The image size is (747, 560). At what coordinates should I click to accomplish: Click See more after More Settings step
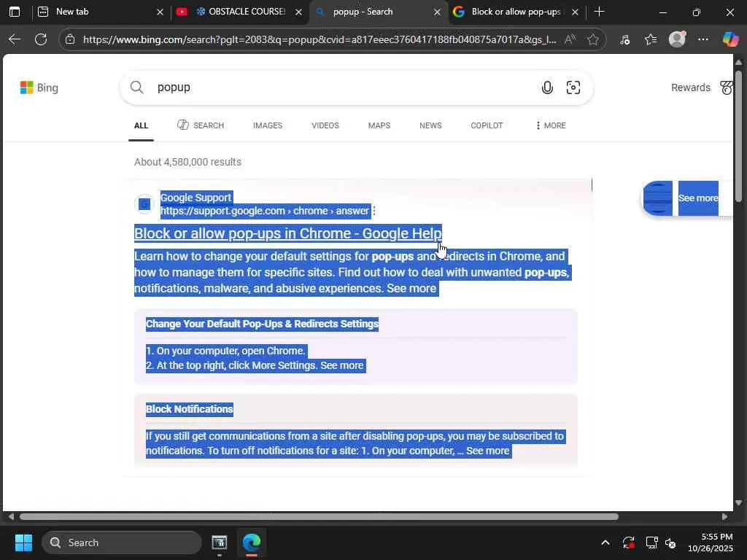point(341,366)
